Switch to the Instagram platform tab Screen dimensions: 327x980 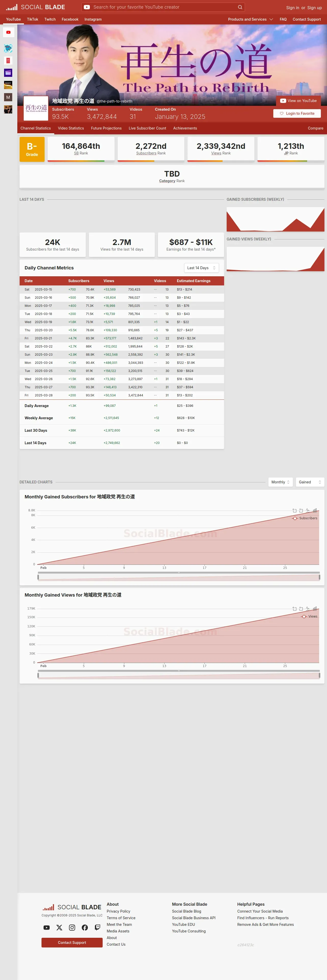[93, 19]
